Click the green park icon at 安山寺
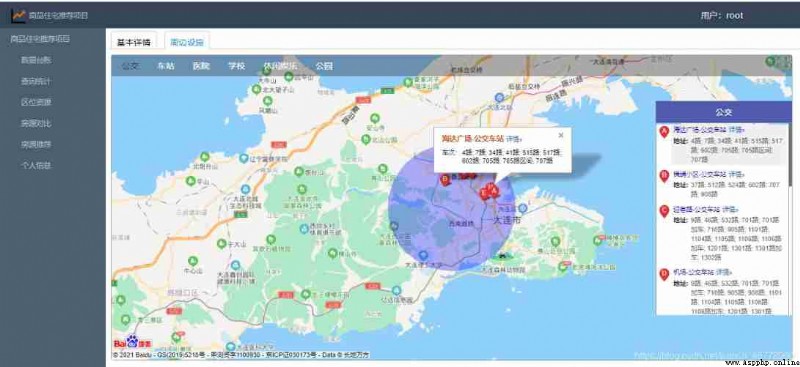This screenshot has height=367, width=800. pos(374,118)
